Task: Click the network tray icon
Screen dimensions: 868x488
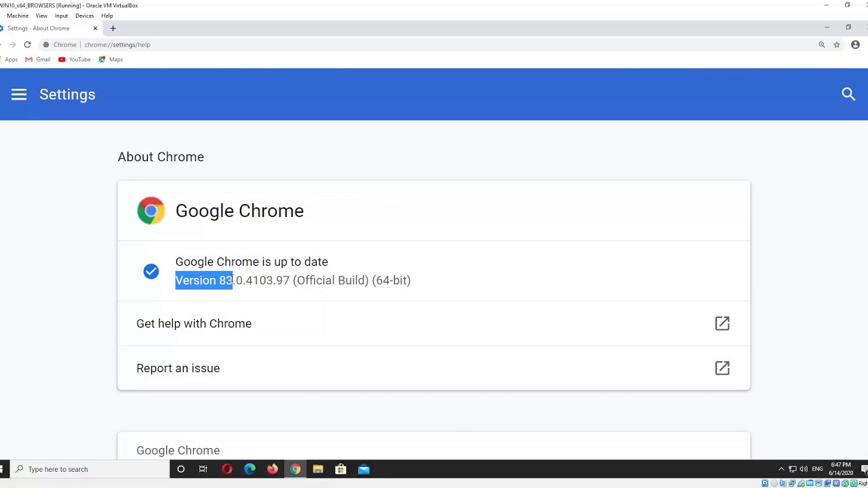Action: [792, 469]
